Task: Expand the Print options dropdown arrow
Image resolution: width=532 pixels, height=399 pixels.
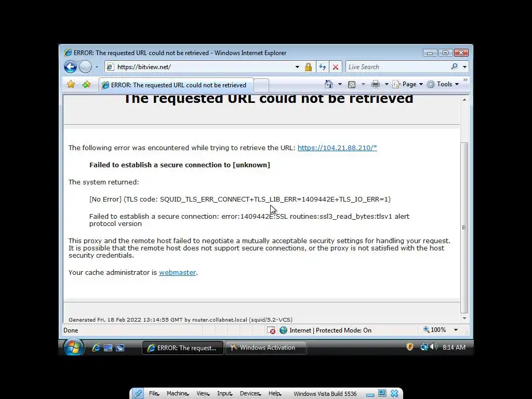Action: [387, 84]
